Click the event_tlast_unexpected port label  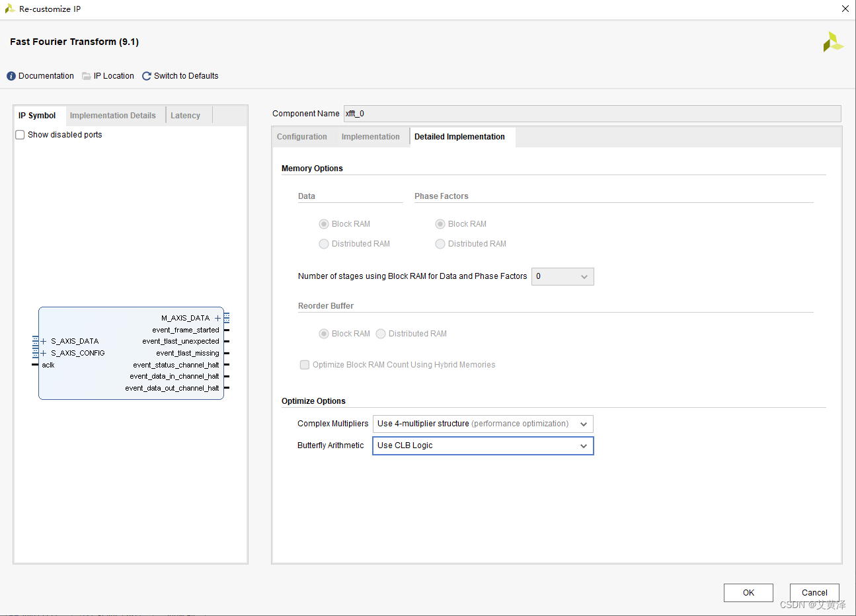point(180,342)
